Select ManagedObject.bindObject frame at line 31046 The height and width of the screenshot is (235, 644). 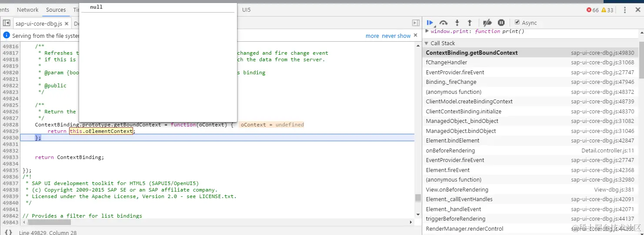530,131
